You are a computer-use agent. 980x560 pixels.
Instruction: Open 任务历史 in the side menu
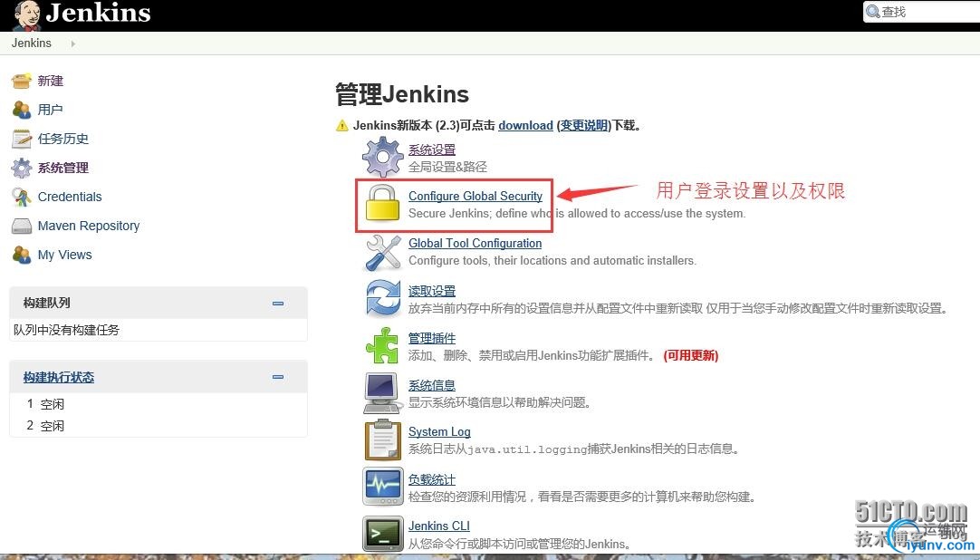(x=63, y=139)
